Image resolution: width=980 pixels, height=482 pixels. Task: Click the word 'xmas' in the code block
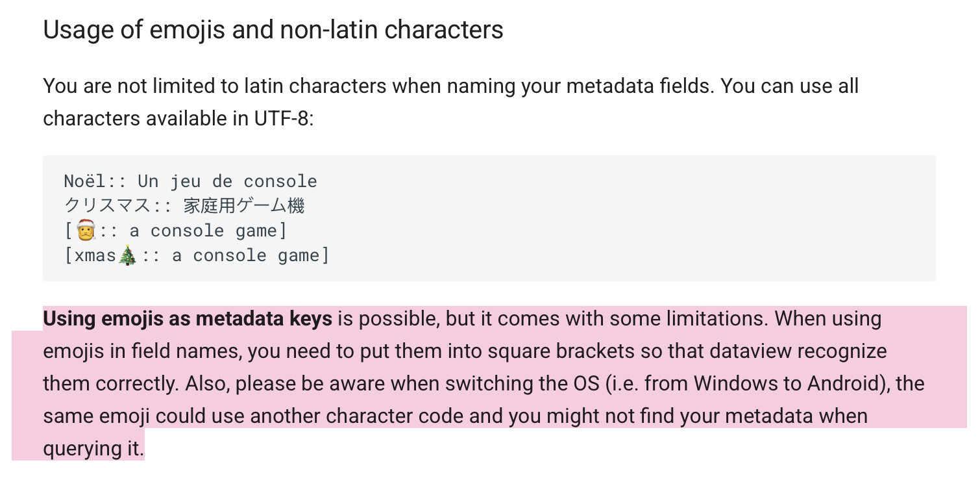coord(96,255)
